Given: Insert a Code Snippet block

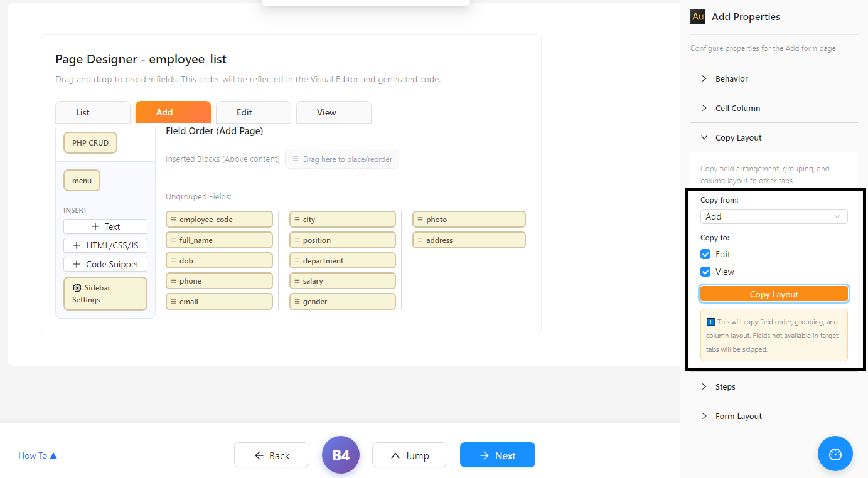Looking at the screenshot, I should [105, 264].
